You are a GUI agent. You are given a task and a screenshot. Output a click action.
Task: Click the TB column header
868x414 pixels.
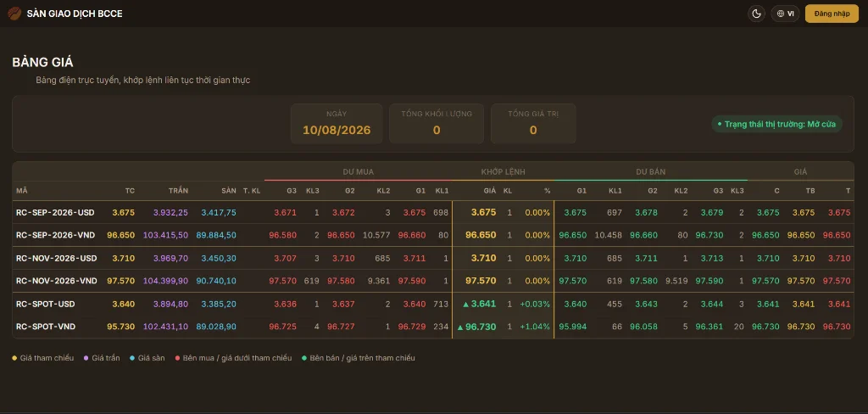point(810,191)
